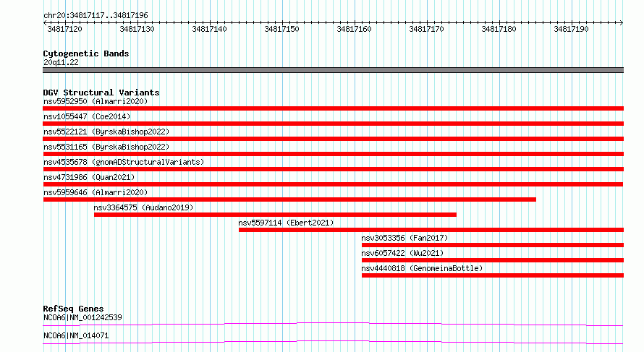Click the red bar of nsv3053356
644x352 pixels.
493,245
